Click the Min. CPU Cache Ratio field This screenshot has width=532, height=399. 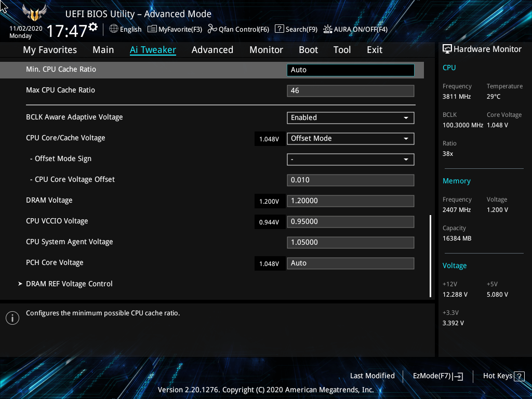tap(351, 70)
